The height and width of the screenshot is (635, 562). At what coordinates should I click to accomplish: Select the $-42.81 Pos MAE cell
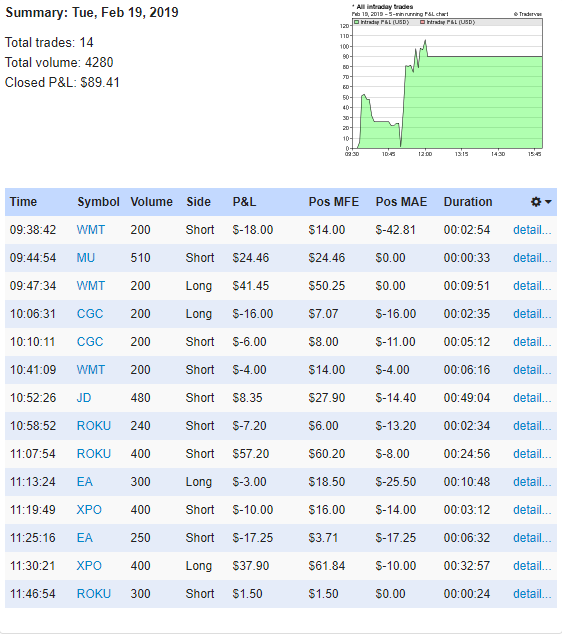396,230
